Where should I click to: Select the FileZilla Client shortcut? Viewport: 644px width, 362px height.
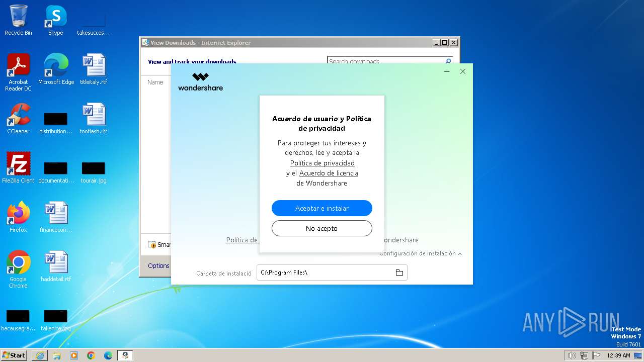pyautogui.click(x=18, y=168)
